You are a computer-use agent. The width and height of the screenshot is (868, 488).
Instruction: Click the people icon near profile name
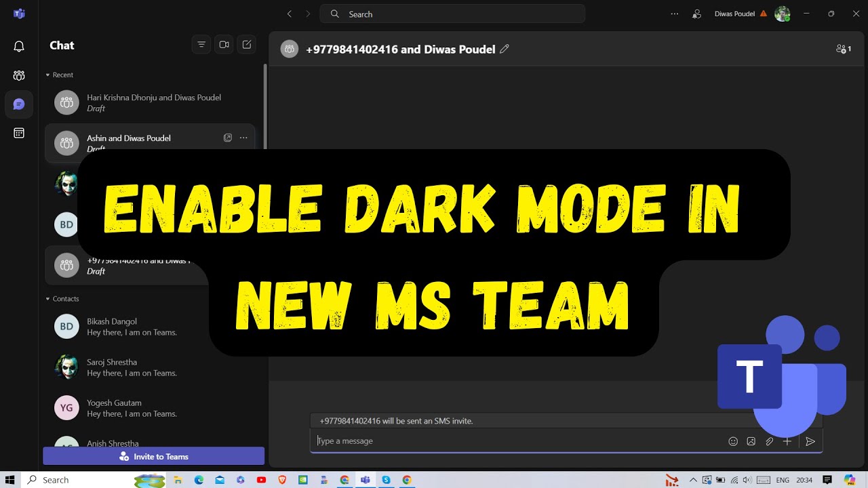[696, 14]
